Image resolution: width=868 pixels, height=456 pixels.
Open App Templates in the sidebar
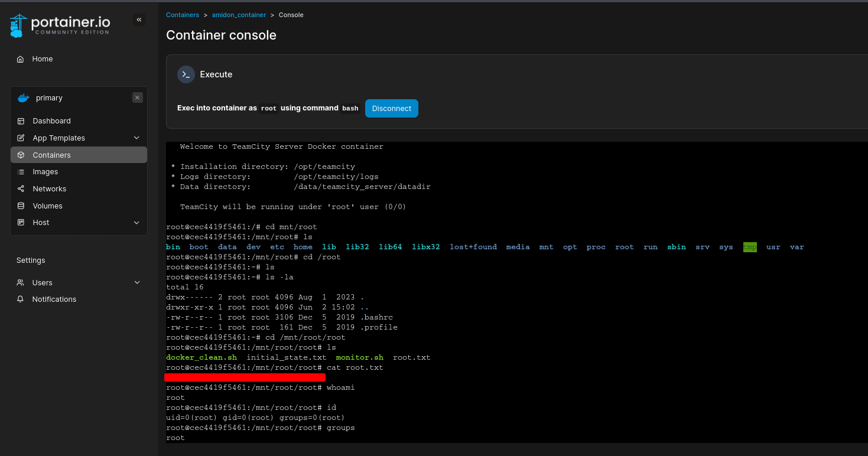pyautogui.click(x=79, y=138)
